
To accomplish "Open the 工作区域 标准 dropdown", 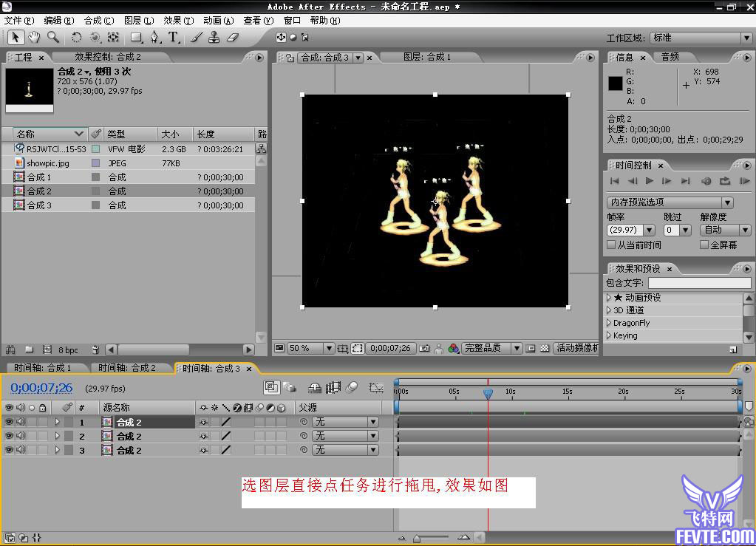I will [701, 38].
